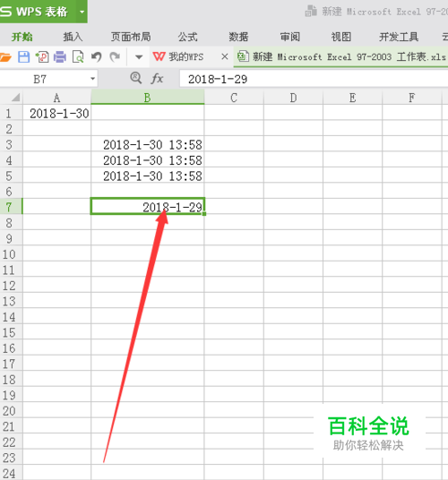The height and width of the screenshot is (480, 448).
Task: Select row 1 header
Action: (x=11, y=113)
